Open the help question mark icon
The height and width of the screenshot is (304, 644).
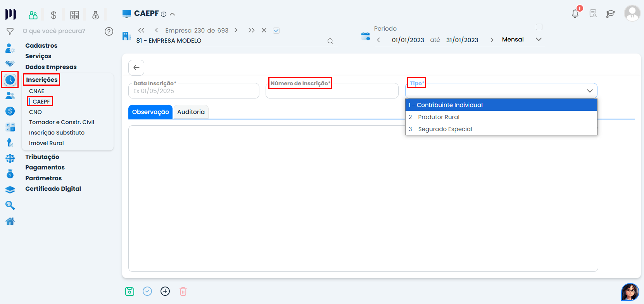click(109, 31)
